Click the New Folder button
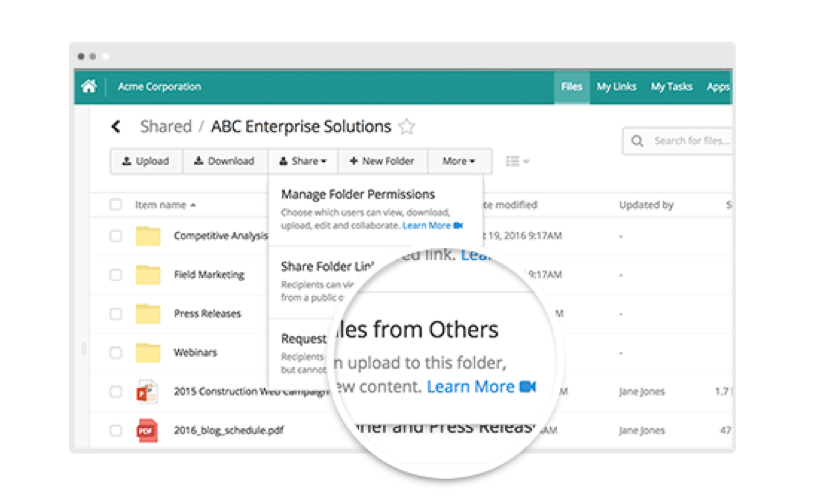Viewport: 832px width, 500px height. (x=383, y=161)
